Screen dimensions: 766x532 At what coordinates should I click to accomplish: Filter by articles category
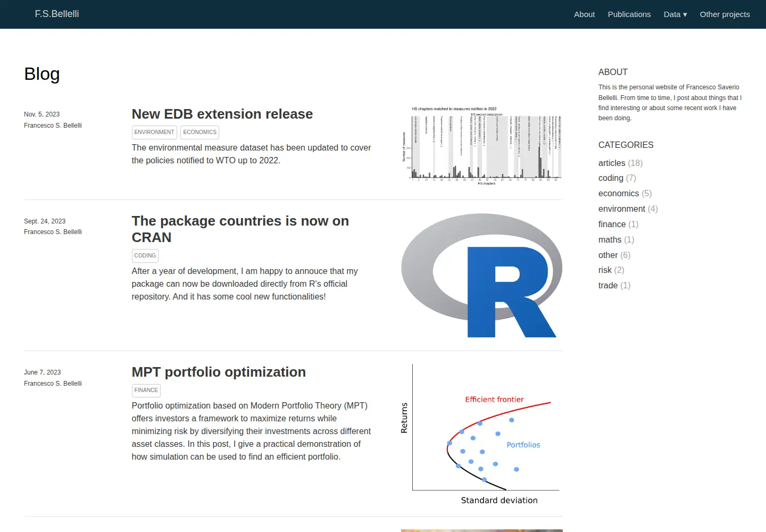point(620,163)
